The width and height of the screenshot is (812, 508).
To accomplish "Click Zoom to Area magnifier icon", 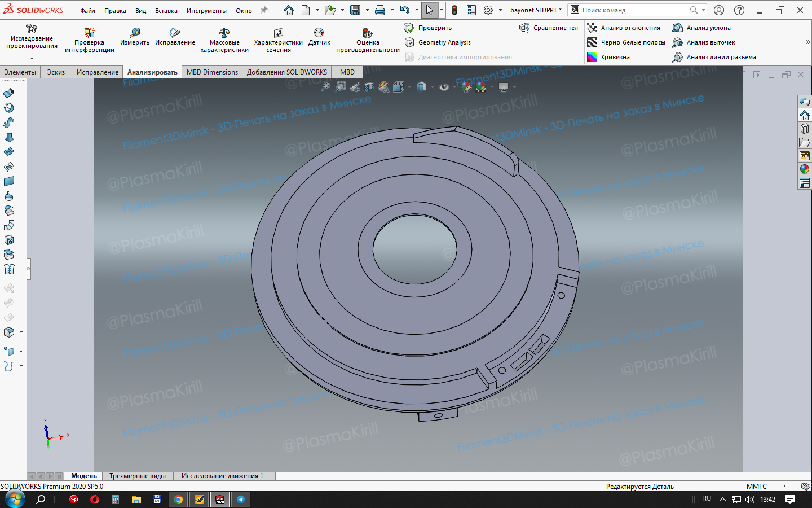I will pos(340,87).
